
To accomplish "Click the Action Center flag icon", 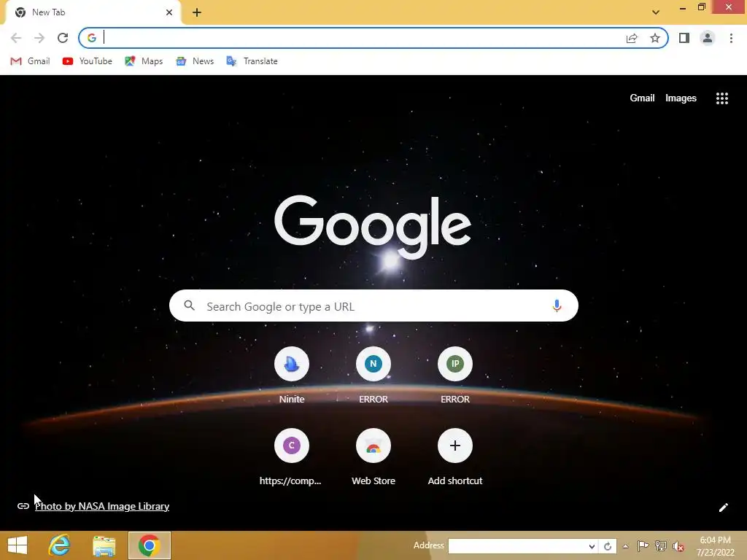I will [x=643, y=546].
